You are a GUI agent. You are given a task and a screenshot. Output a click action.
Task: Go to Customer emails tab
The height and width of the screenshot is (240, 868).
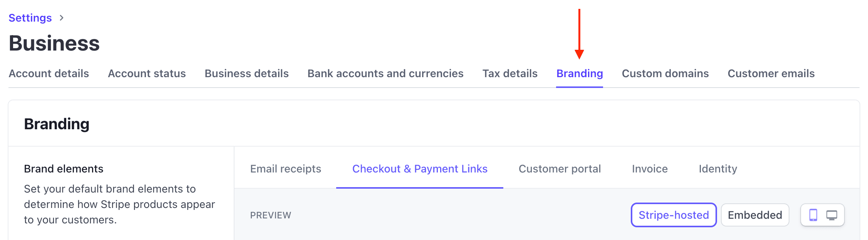click(771, 73)
